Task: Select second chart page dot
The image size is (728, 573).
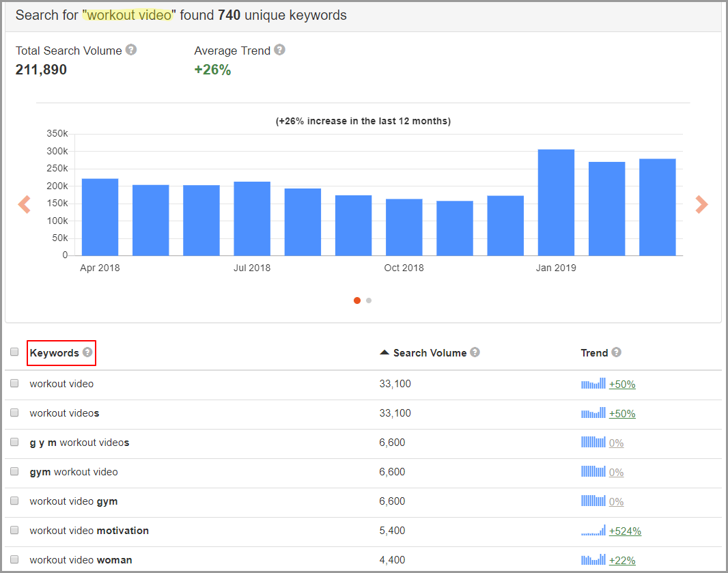Action: point(369,301)
